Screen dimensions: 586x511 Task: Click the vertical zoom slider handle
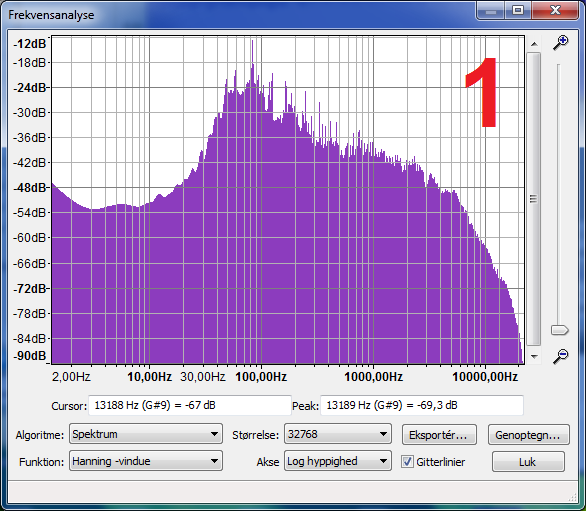(x=559, y=330)
